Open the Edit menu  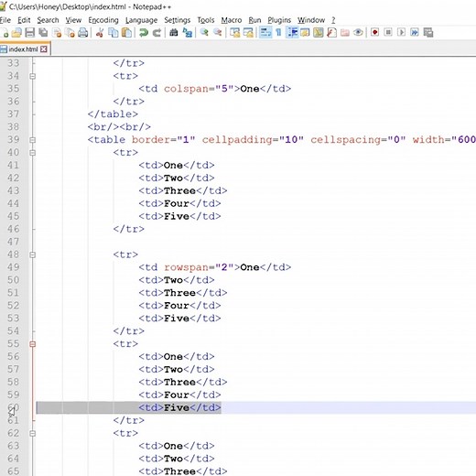pos(24,20)
